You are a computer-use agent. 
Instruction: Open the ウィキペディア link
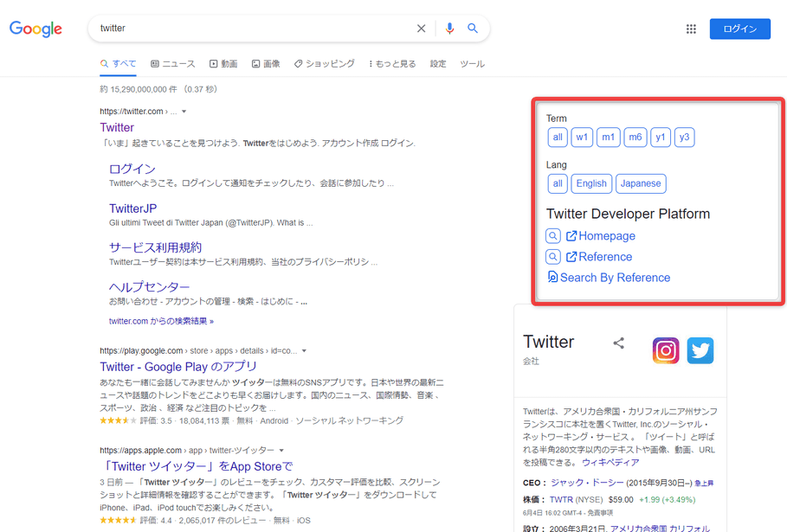tap(610, 462)
